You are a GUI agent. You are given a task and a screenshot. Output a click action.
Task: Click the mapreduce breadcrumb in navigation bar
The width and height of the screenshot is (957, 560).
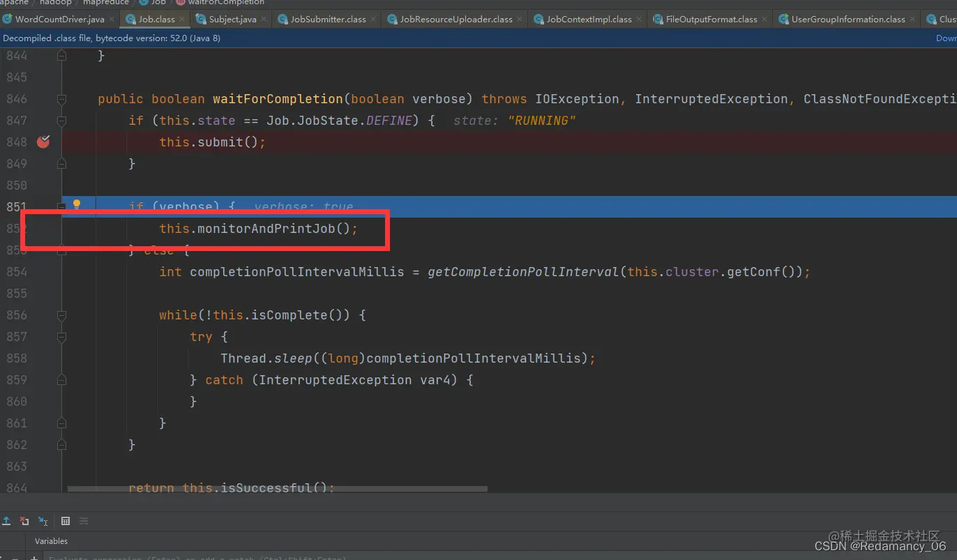point(106,3)
